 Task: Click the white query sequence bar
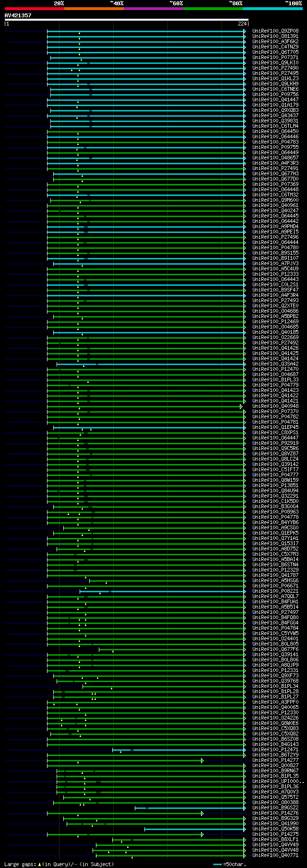pos(126,20)
